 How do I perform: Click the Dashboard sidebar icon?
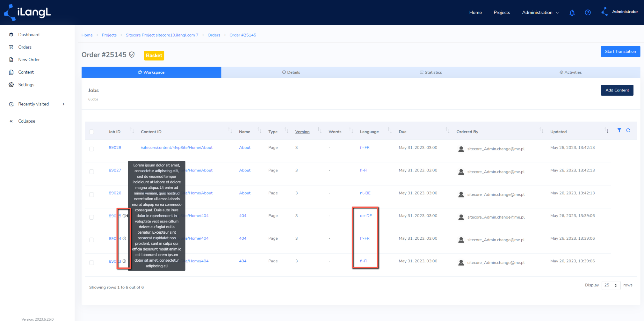pyautogui.click(x=11, y=34)
